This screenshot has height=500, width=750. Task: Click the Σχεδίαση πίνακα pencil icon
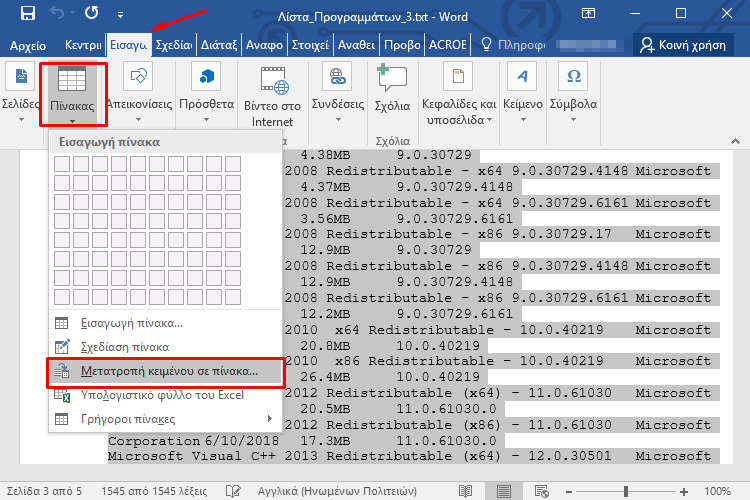(x=62, y=347)
